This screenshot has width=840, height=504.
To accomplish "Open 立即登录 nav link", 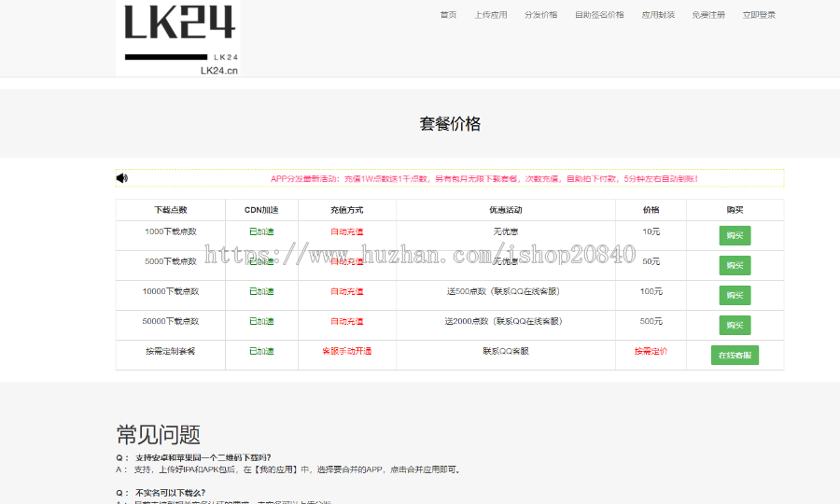I will tap(759, 15).
